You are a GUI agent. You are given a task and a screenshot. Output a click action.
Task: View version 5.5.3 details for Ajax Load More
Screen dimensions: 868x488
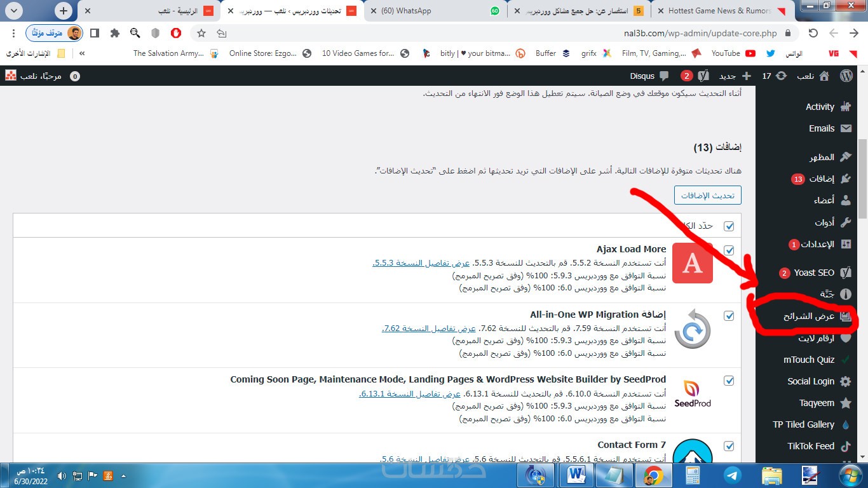click(x=421, y=263)
